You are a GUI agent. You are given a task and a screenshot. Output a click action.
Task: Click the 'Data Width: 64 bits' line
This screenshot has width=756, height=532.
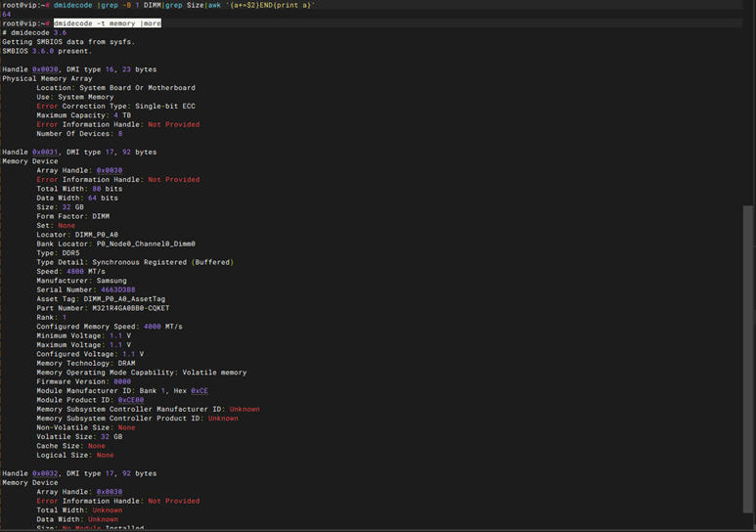pos(77,198)
